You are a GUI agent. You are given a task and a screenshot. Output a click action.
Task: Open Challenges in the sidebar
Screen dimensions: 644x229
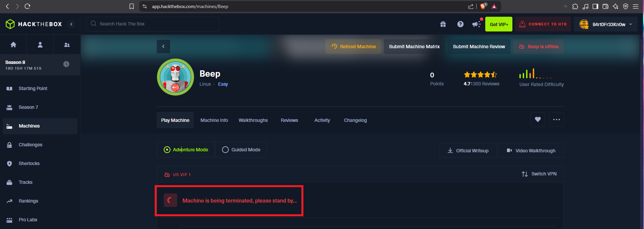pyautogui.click(x=40, y=145)
